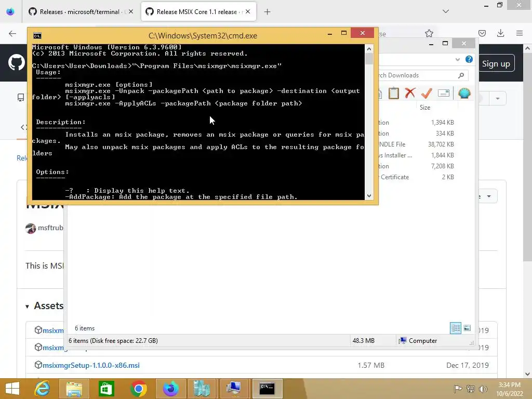Go to the GitHub homepage logo
The image size is (532, 399).
point(16,63)
